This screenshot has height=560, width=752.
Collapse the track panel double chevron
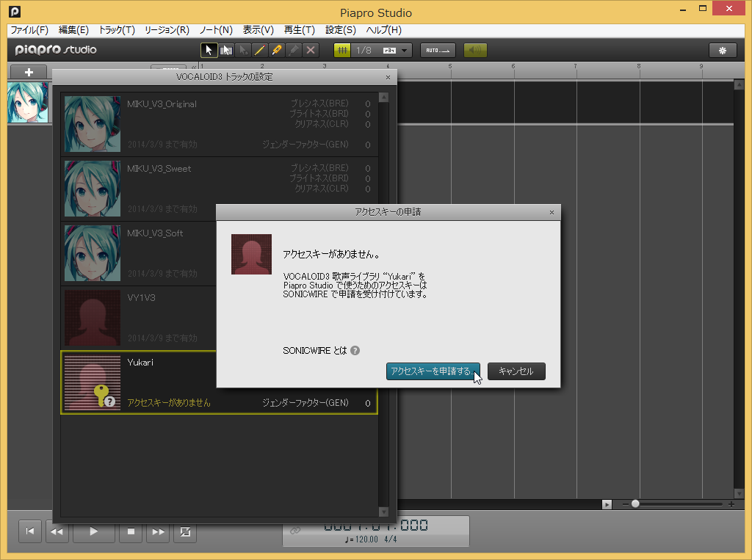point(194,67)
